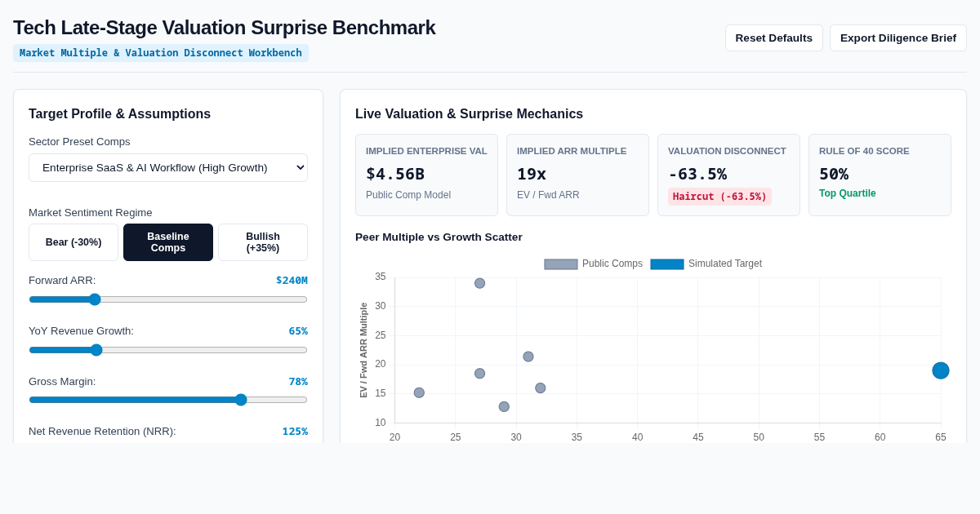This screenshot has width=980, height=514.
Task: Click the 125% NRR value
Action: (295, 431)
